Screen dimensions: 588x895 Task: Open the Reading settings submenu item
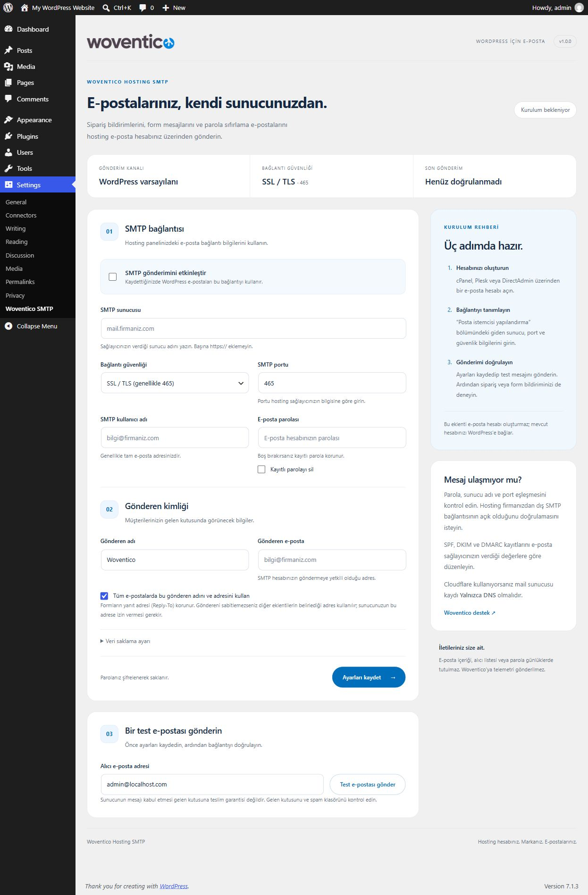coord(17,242)
